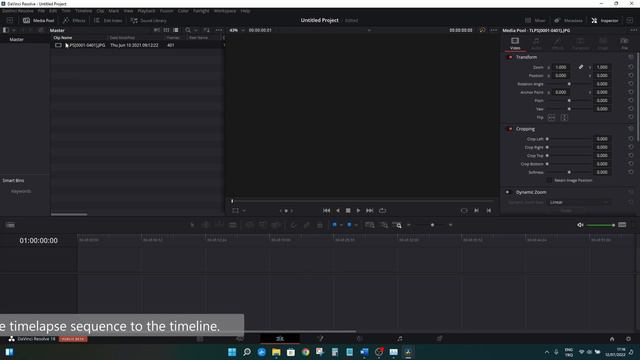Screen dimensions: 640x360
Task: Open the Fairlight page music note tab
Action: [x=400, y=339]
